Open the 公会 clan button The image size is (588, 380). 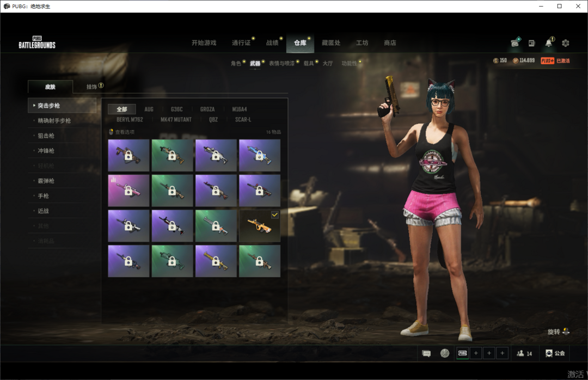tap(555, 353)
